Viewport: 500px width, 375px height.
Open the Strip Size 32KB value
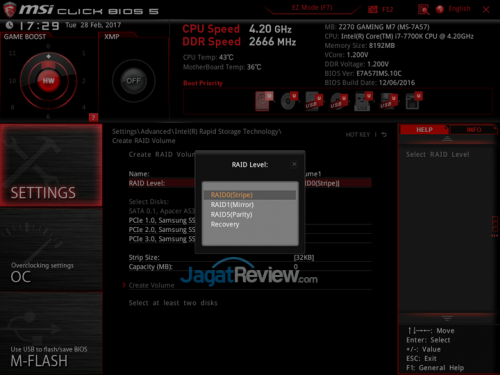[x=304, y=257]
